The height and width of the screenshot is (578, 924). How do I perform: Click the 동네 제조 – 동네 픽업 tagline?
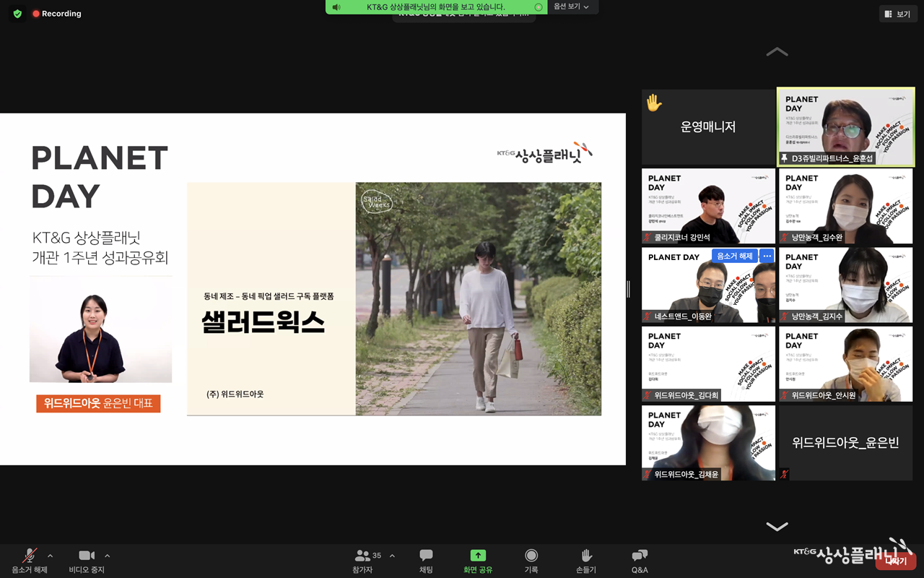pos(269,296)
